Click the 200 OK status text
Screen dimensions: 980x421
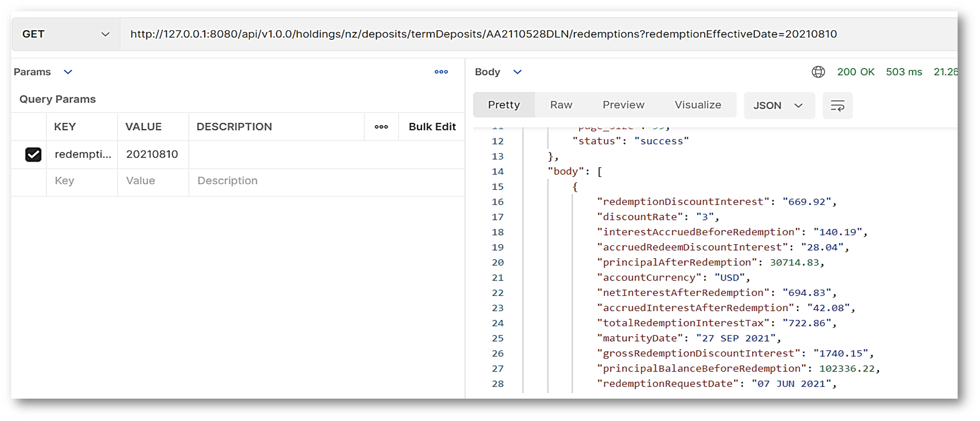tap(855, 72)
